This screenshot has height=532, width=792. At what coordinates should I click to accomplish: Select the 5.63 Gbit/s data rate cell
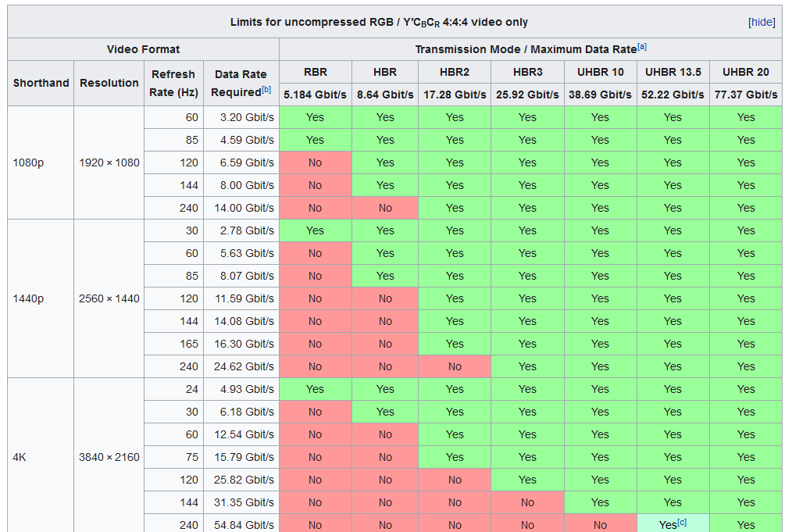coord(241,253)
